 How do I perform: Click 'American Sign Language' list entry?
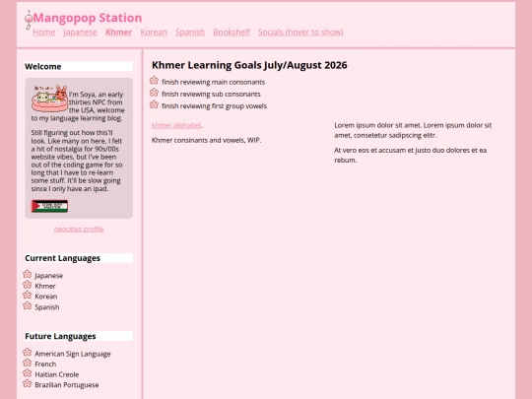pos(73,354)
